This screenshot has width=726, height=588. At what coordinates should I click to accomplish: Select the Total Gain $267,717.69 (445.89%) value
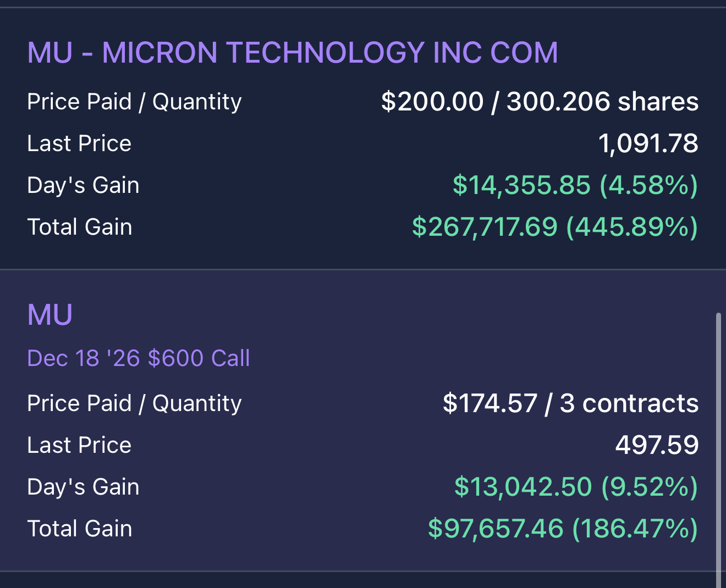pyautogui.click(x=555, y=227)
